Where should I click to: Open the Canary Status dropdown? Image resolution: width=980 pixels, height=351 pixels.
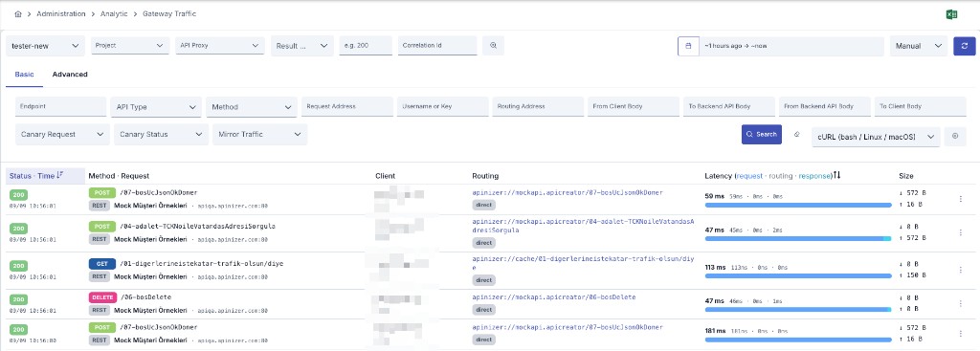161,134
